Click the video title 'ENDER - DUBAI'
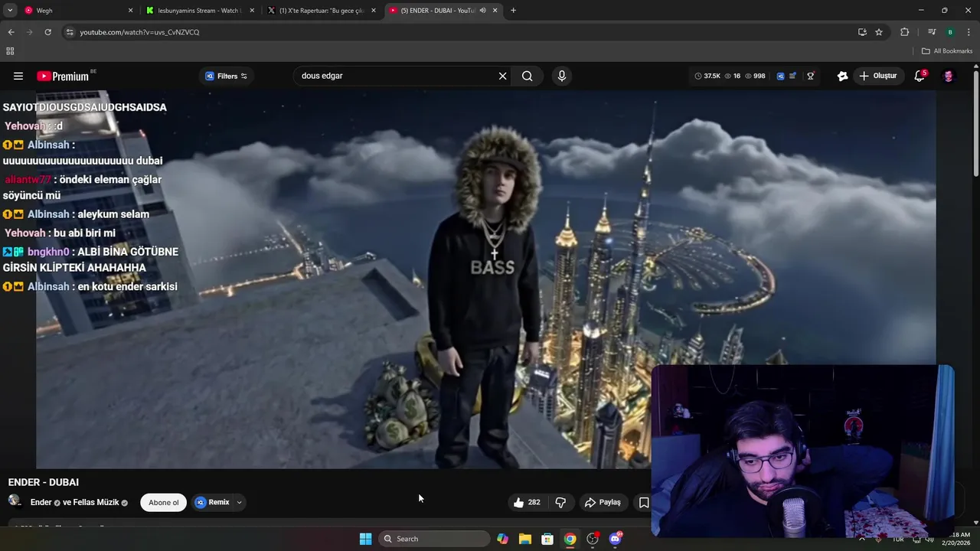 click(44, 482)
